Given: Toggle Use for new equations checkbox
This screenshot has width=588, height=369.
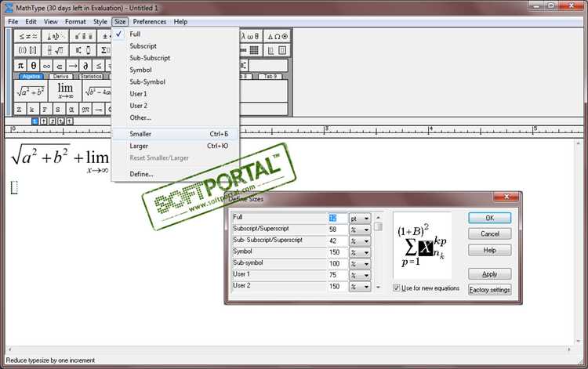Looking at the screenshot, I should point(397,288).
